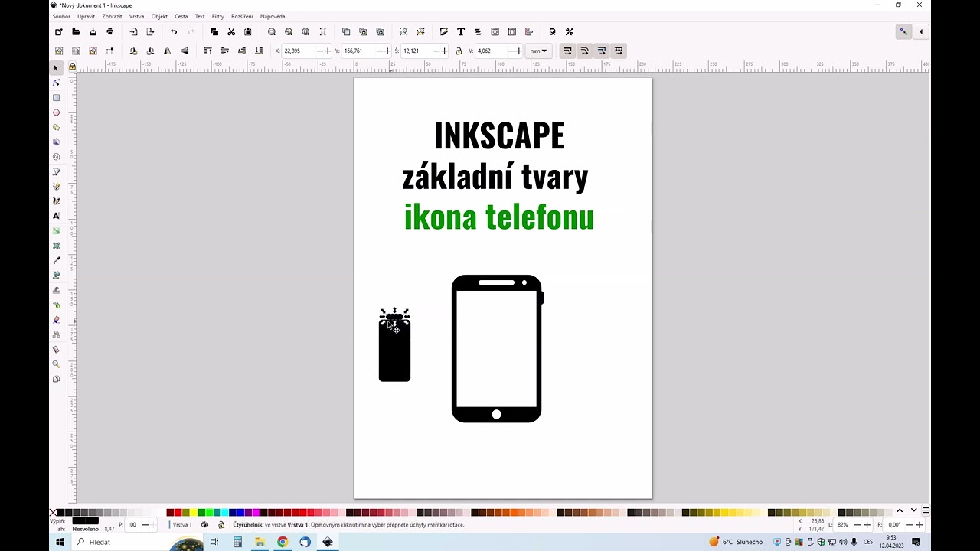Toggle scale rounded corners with rectangles
This screenshot has height=551, width=980.
click(584, 51)
